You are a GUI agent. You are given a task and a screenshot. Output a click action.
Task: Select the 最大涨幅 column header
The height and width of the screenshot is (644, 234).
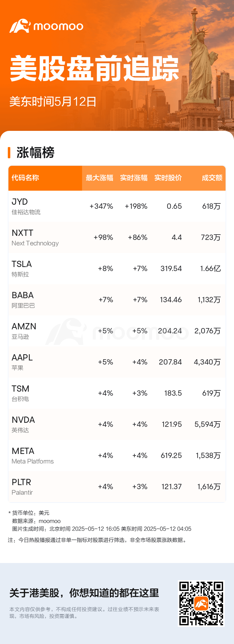coord(100,178)
